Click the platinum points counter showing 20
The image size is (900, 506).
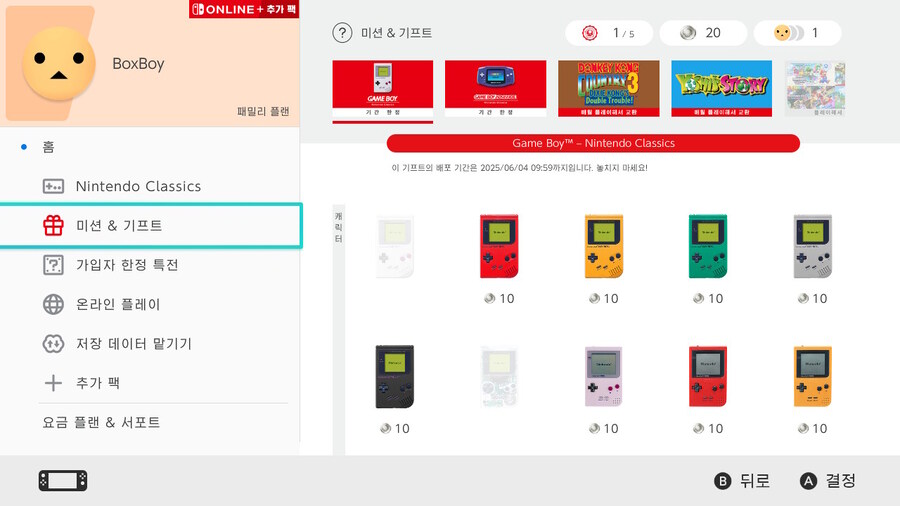[x=703, y=33]
